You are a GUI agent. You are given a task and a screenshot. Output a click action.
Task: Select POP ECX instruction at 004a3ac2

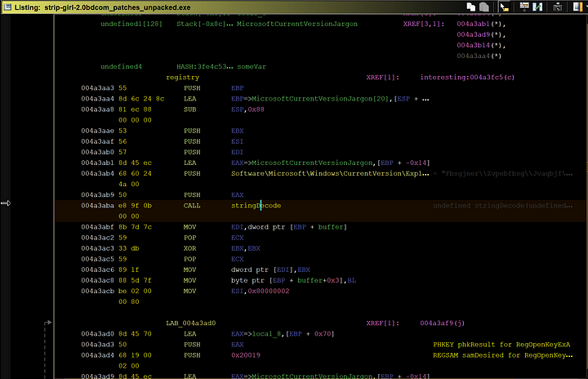click(213, 238)
